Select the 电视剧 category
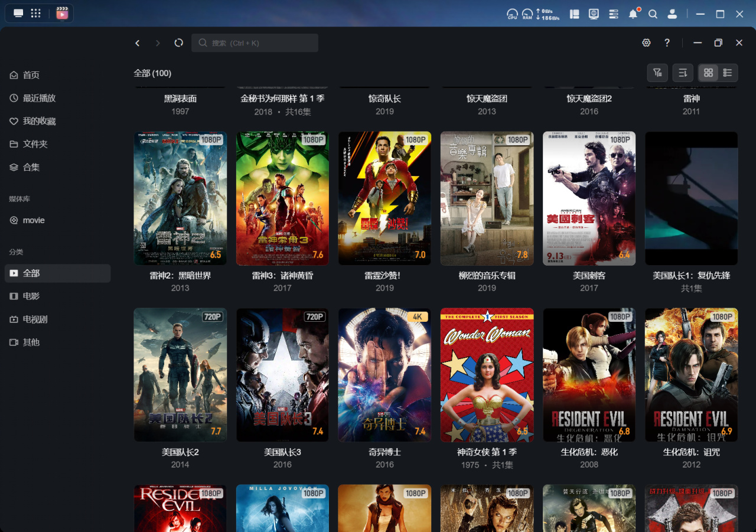 (x=58, y=319)
